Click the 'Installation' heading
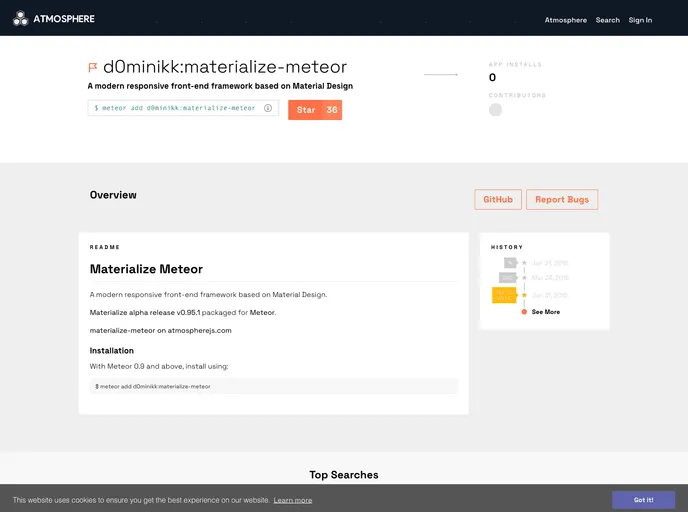Viewport: 688px width, 512px height. click(x=111, y=351)
